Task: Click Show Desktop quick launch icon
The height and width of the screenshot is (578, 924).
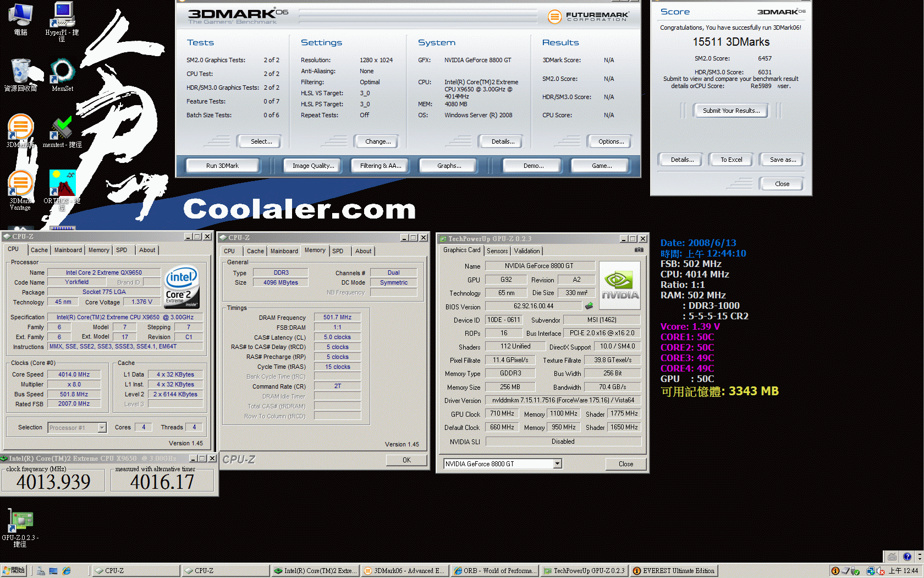Action: point(53,571)
